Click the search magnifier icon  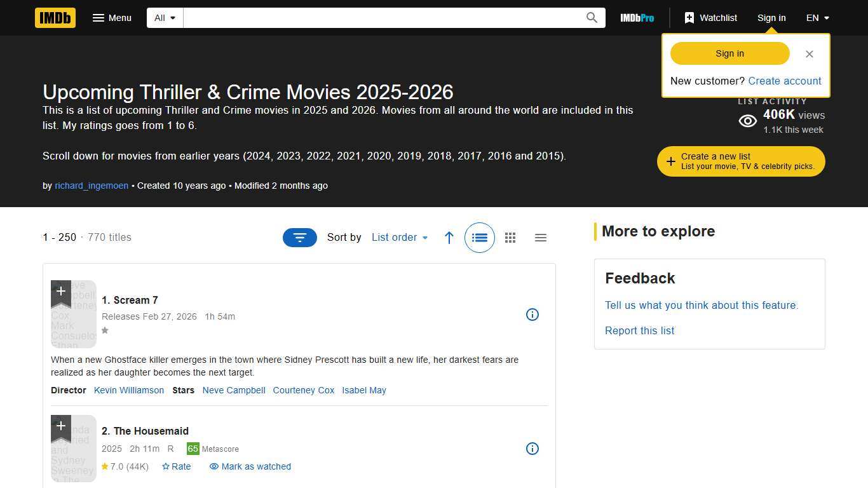click(x=591, y=18)
